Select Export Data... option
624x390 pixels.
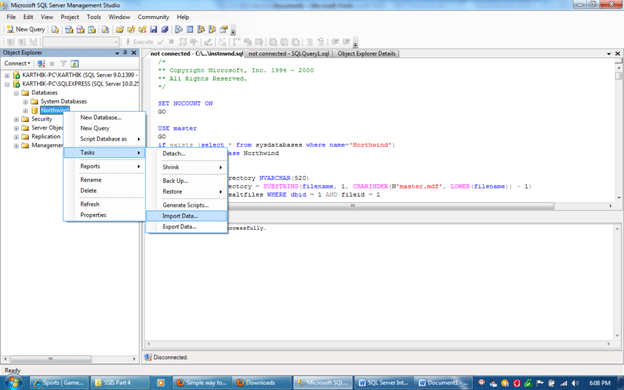point(187,227)
